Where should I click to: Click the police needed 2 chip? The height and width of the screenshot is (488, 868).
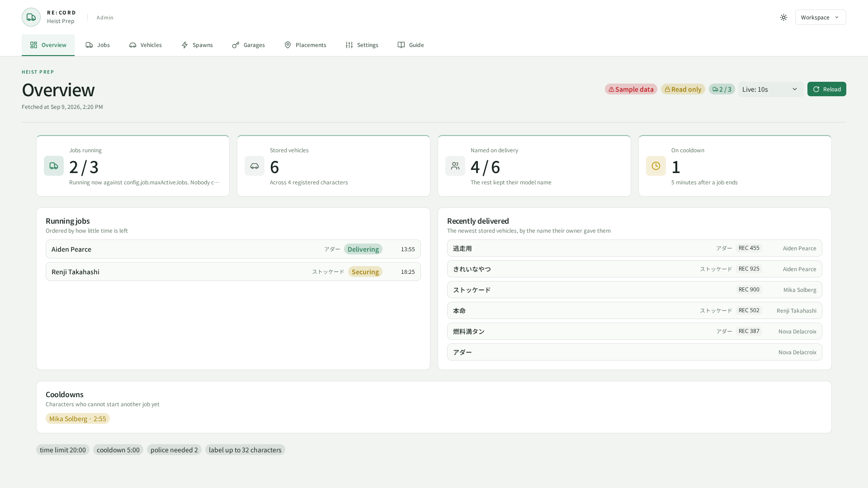click(x=174, y=450)
